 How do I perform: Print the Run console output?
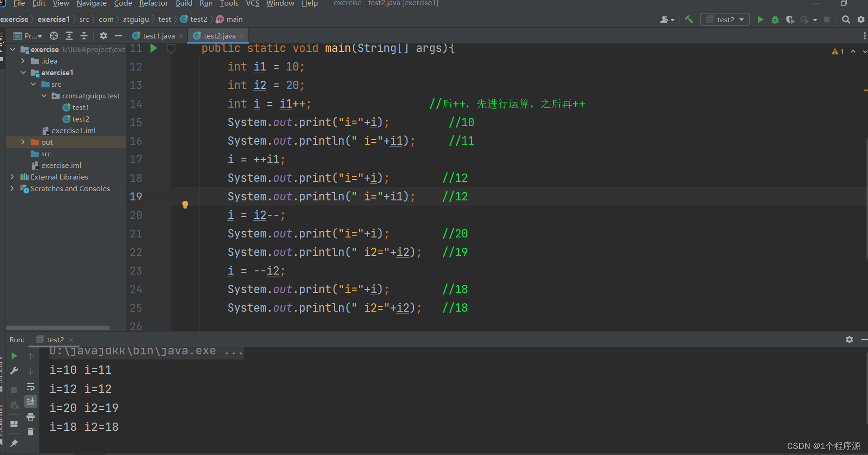(x=31, y=417)
